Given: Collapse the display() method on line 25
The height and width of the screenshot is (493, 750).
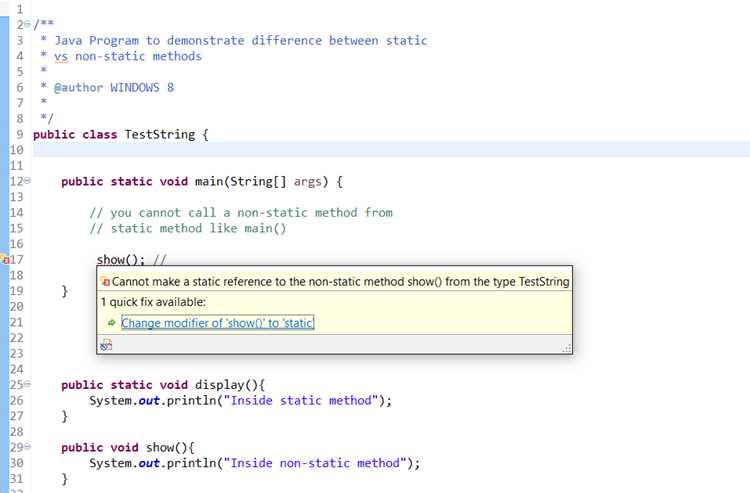Looking at the screenshot, I should click(27, 384).
